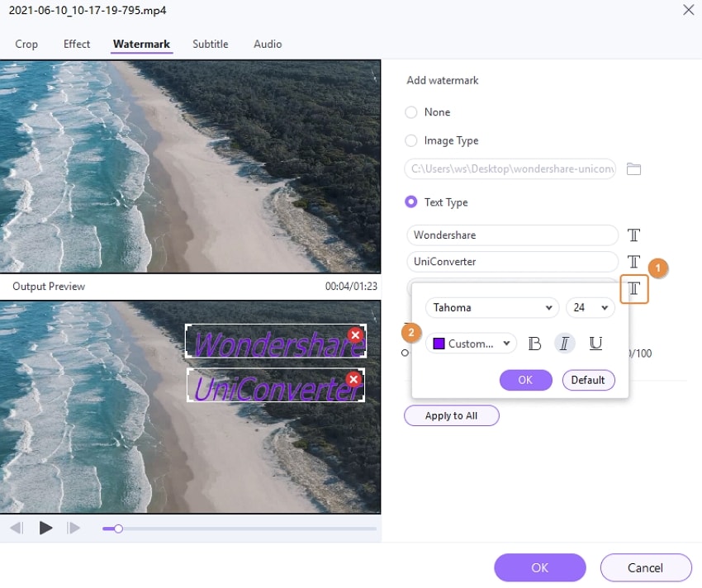Screen dimensions: 702x588
Task: Toggle italic formatting in font popup
Action: pos(564,344)
